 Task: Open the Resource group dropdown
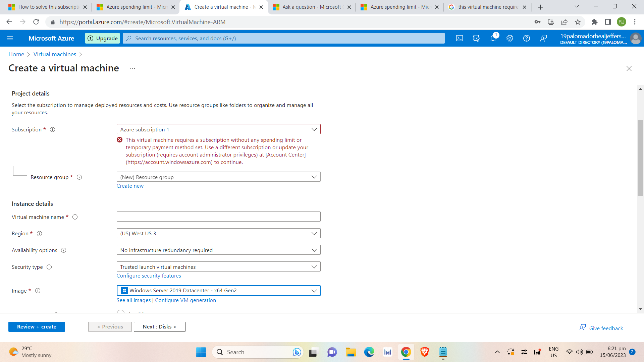(218, 177)
